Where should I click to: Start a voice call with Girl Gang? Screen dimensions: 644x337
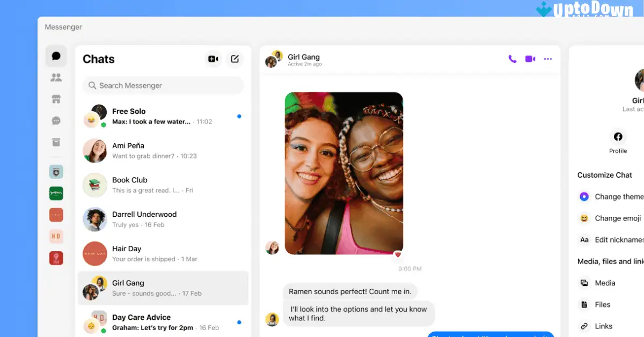click(511, 58)
